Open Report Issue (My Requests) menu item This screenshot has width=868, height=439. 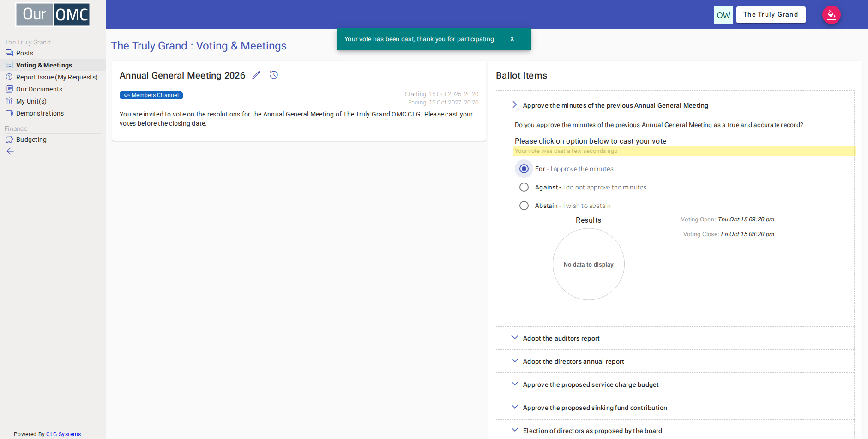coord(57,77)
